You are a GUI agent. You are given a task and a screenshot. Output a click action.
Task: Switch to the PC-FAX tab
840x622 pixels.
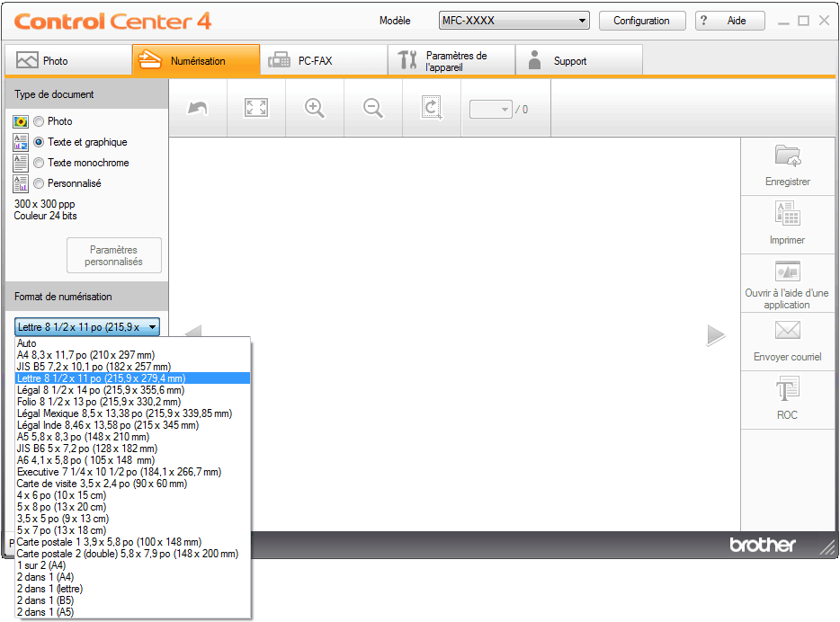tap(324, 60)
